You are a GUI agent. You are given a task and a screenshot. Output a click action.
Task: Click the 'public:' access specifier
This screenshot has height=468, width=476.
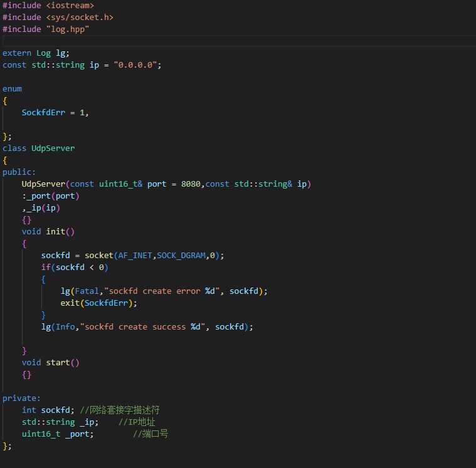pyautogui.click(x=19, y=172)
